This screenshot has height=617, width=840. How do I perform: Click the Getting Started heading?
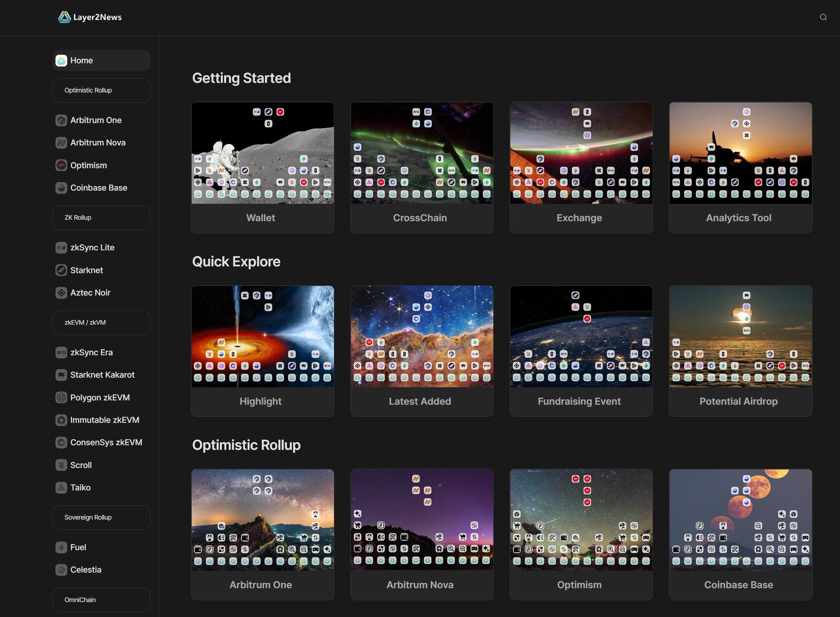242,78
